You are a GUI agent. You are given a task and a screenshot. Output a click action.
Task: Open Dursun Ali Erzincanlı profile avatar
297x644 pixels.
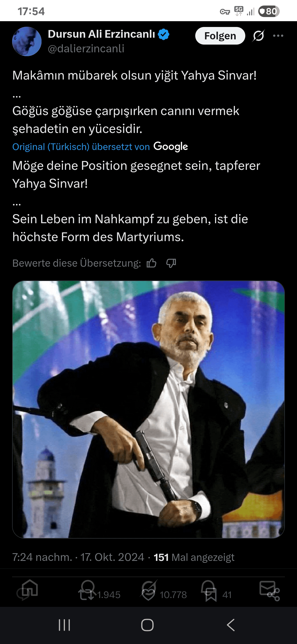click(27, 41)
